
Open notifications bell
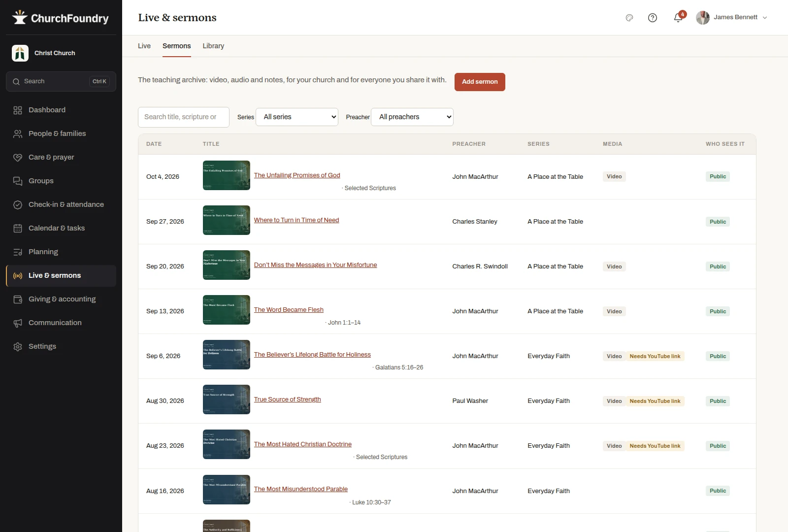(x=678, y=18)
